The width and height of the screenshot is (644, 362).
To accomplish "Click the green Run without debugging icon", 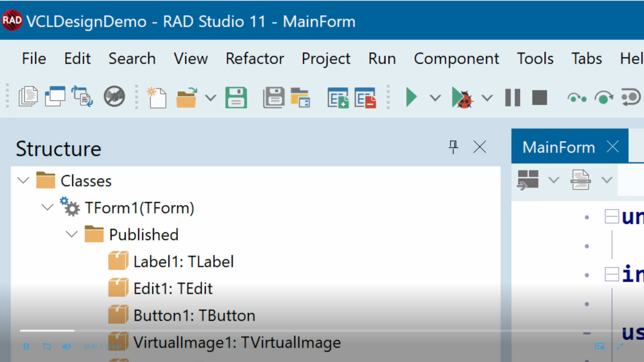I will coord(411,98).
